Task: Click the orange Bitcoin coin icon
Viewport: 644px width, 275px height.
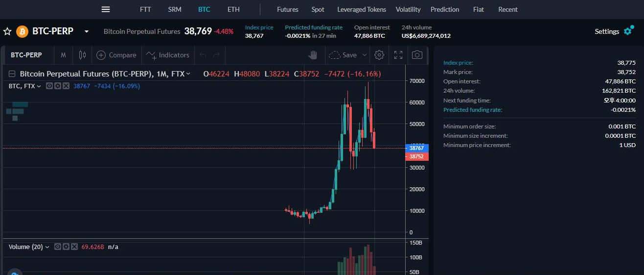Action: tap(23, 31)
